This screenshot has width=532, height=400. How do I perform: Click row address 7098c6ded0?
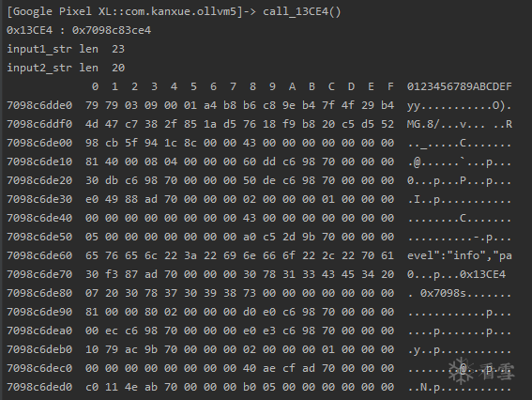coord(39,387)
